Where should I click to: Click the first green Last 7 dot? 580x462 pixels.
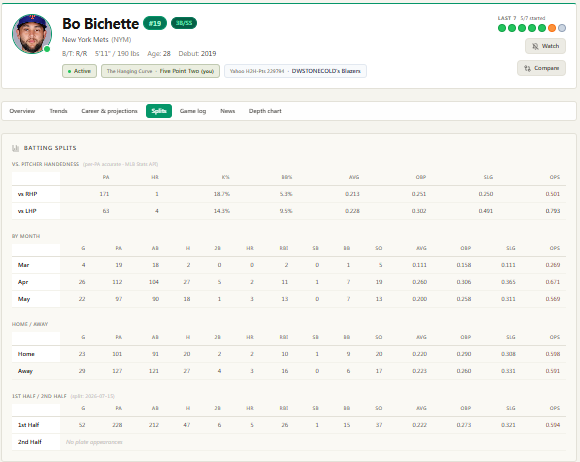[502, 28]
